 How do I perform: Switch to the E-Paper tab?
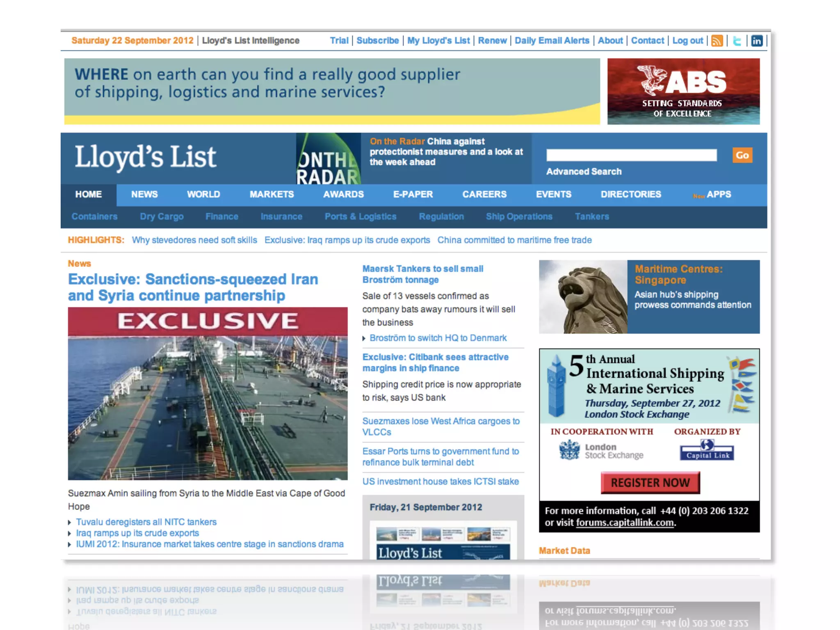413,194
